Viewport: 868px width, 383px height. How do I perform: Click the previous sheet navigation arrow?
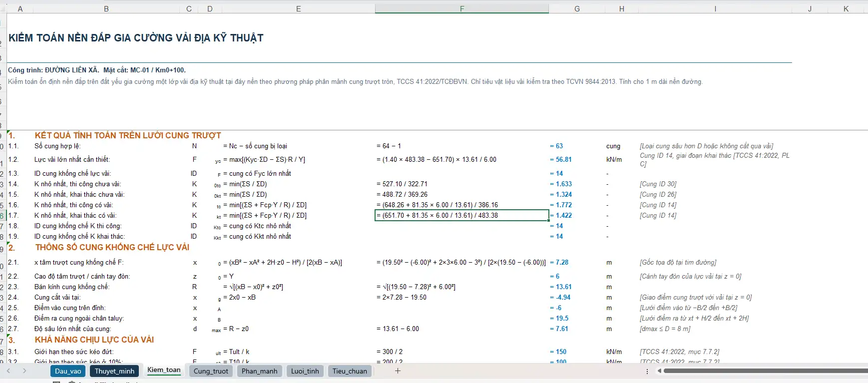8,371
